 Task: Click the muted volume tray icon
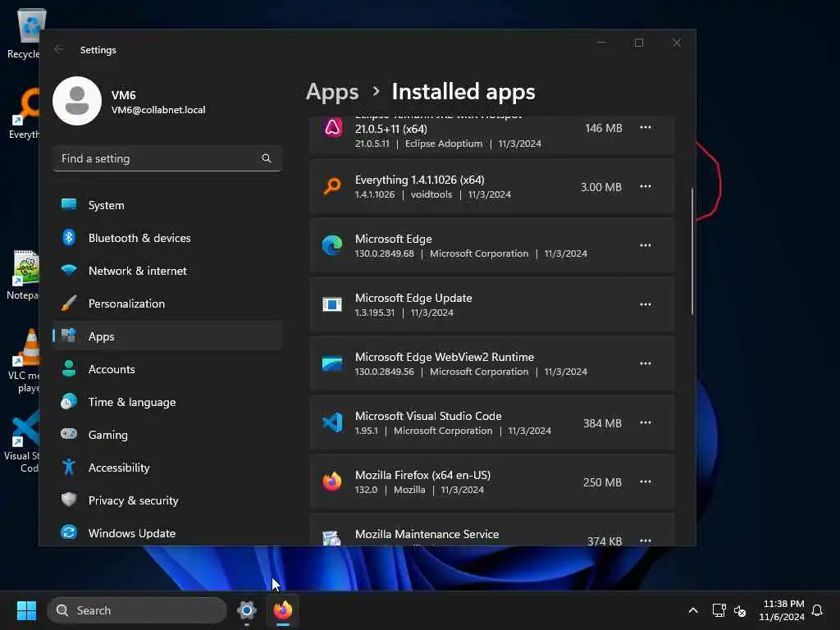coord(740,610)
